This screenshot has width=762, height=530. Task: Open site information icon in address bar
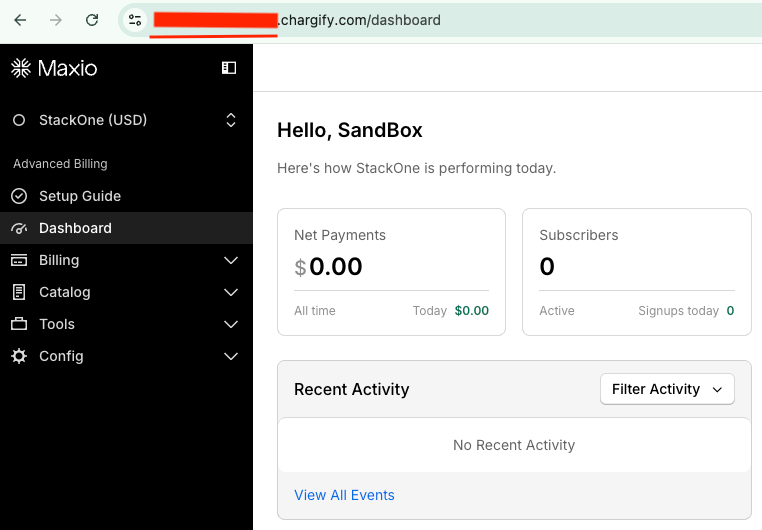pos(135,20)
